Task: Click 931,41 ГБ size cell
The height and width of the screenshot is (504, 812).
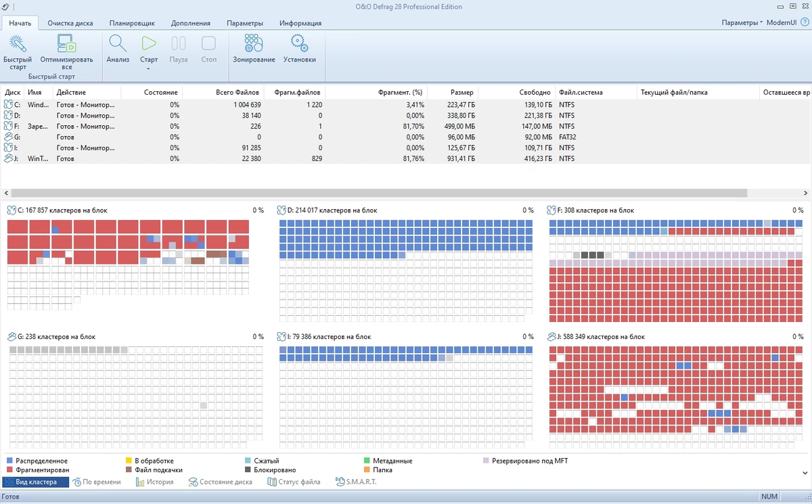Action: pyautogui.click(x=460, y=158)
